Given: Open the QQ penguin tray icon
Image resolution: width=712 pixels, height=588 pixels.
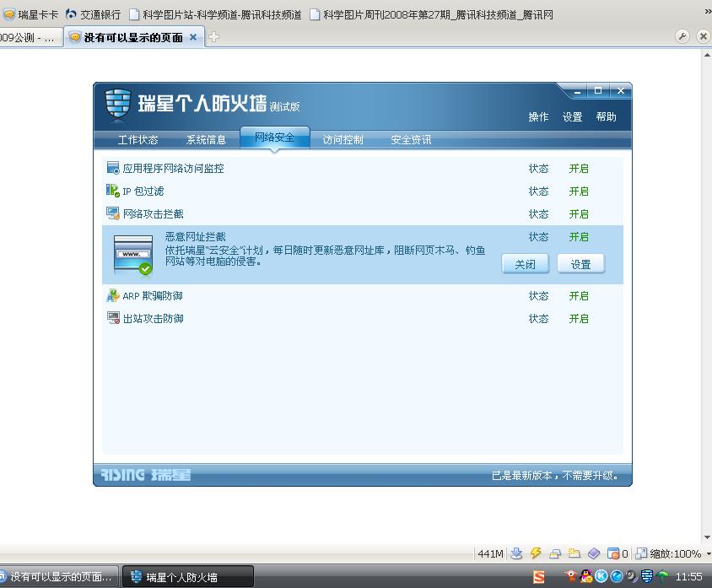Looking at the screenshot, I should point(586,576).
